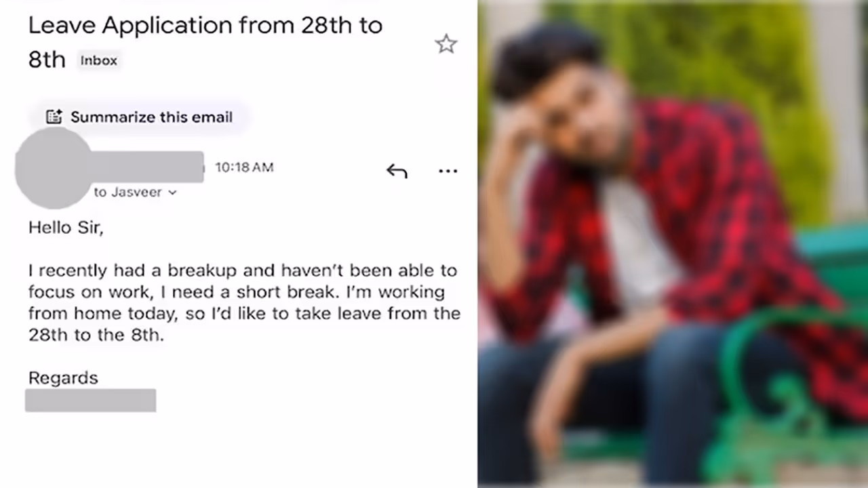Click the star to mark email important
The height and width of the screenshot is (488, 868).
tap(446, 43)
